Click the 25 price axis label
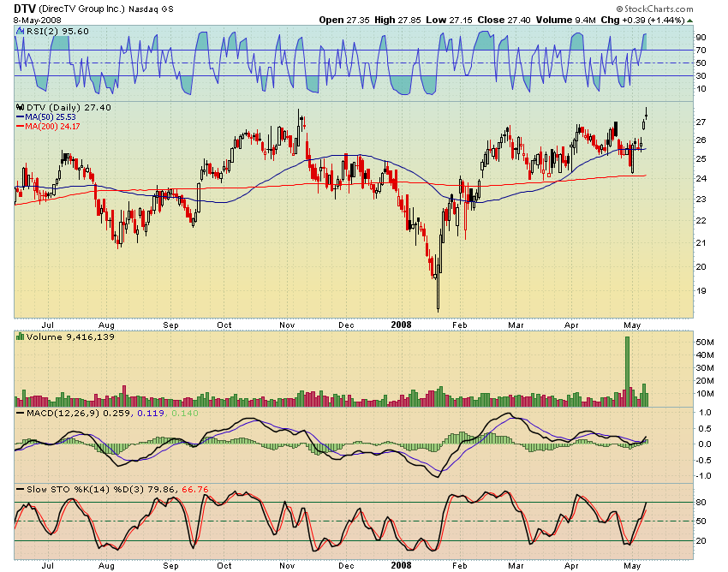The image size is (728, 572). pyautogui.click(x=701, y=158)
